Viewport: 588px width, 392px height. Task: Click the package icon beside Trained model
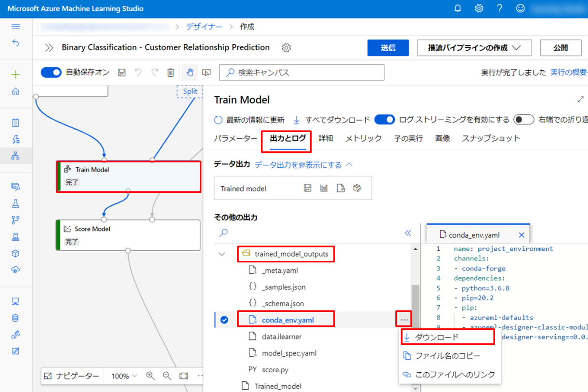coord(357,188)
